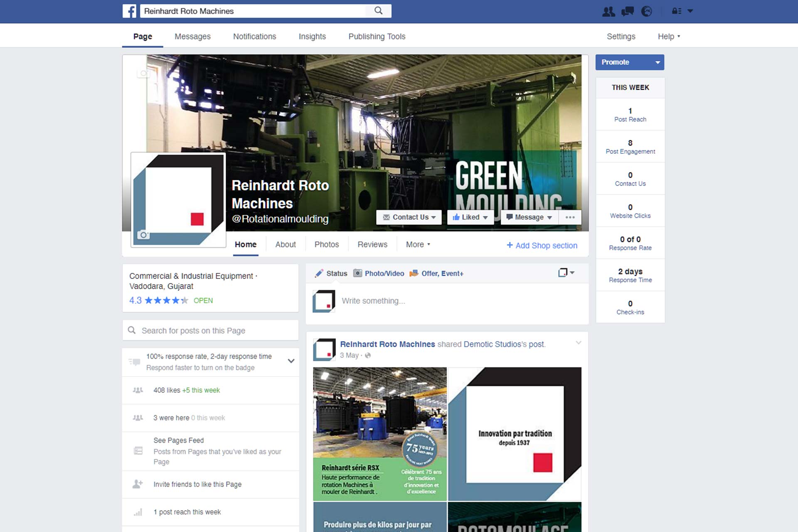Click the Facebook search input field
The image size is (798, 532).
[253, 11]
